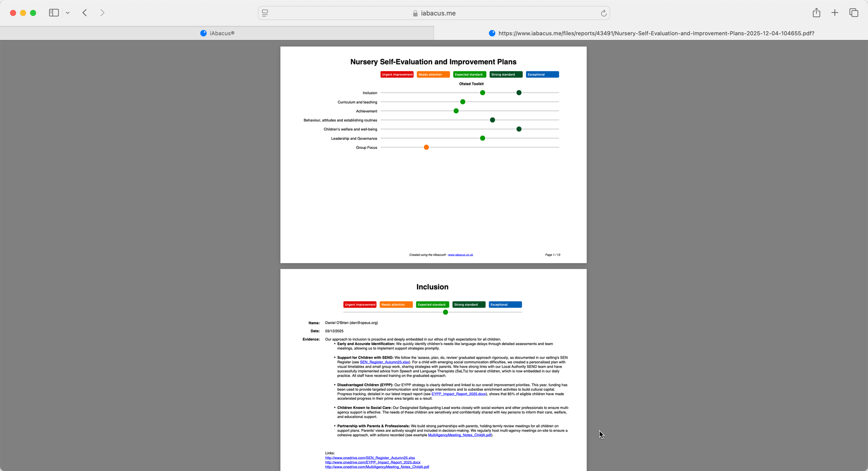Select the Nursery Self-Evaluation PDF tab
The width and height of the screenshot is (868, 471).
(x=651, y=33)
